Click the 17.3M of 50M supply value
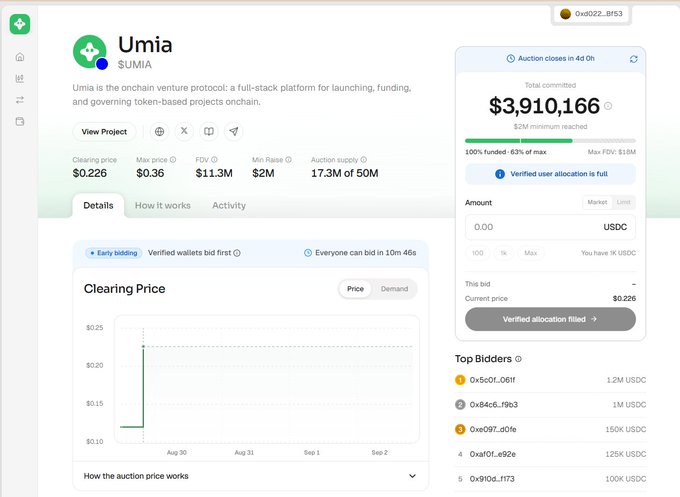Viewport: 680px width, 497px height. tap(345, 173)
